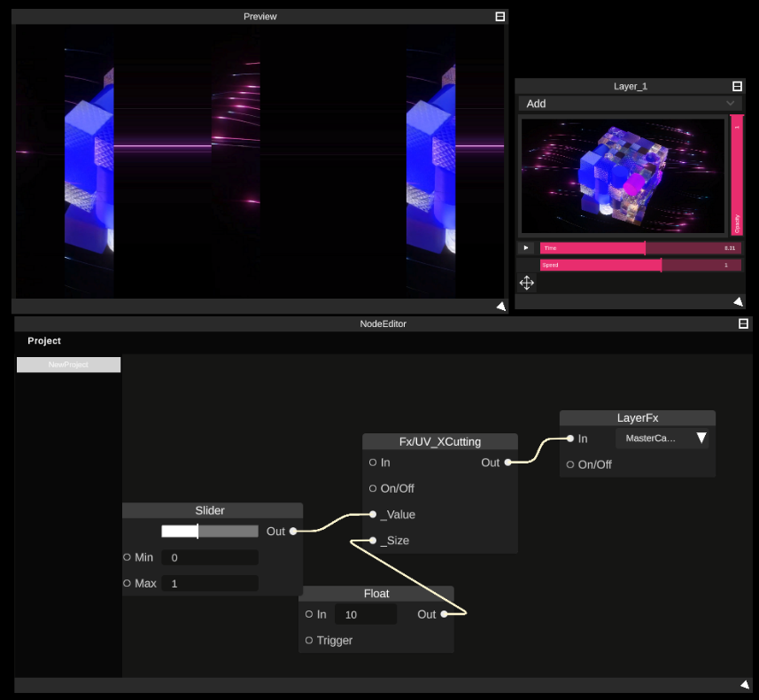Click the move tool crosshair icon in Layer_1 panel
The height and width of the screenshot is (700, 759).
(x=526, y=283)
